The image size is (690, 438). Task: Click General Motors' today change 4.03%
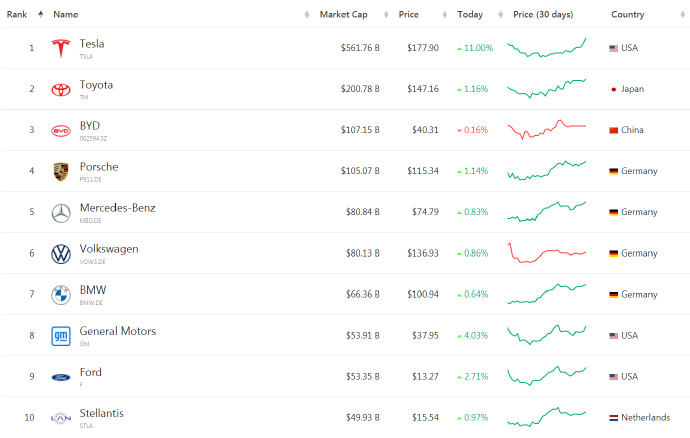click(473, 336)
